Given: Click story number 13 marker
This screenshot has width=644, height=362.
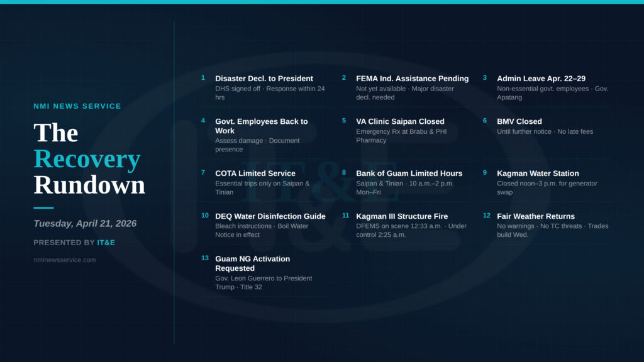Looking at the screenshot, I should pos(205,258).
